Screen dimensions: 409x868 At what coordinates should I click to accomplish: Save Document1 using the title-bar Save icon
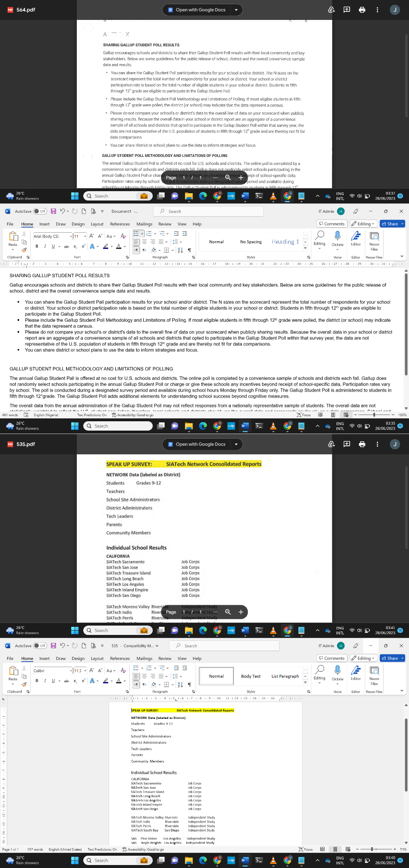click(53, 211)
